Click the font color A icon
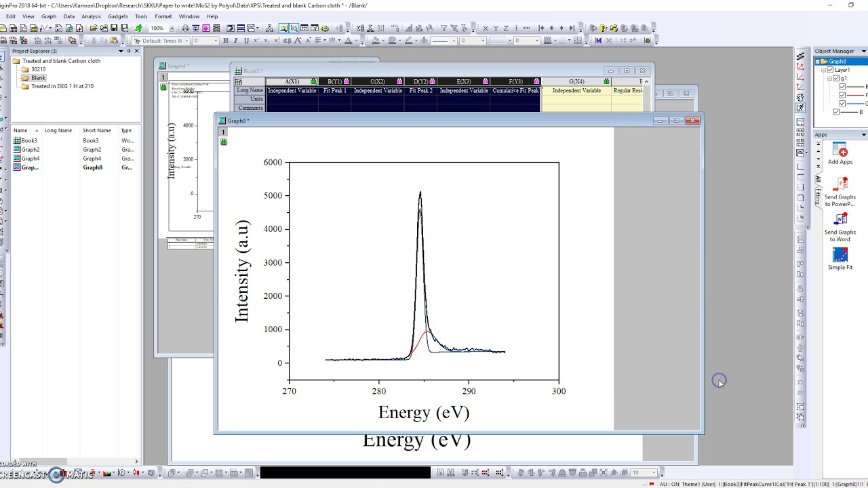 tap(348, 41)
